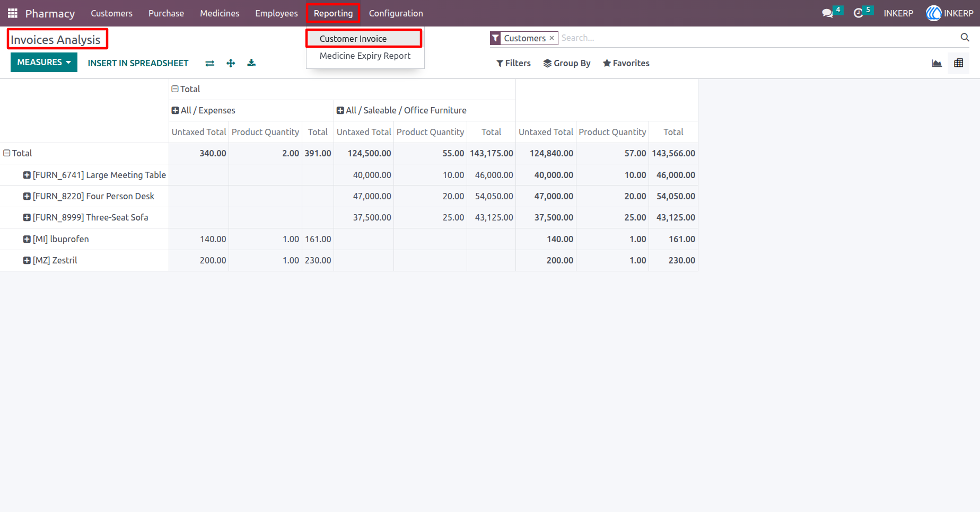Click the search magnifier icon
Viewport: 980px width, 512px height.
click(965, 38)
